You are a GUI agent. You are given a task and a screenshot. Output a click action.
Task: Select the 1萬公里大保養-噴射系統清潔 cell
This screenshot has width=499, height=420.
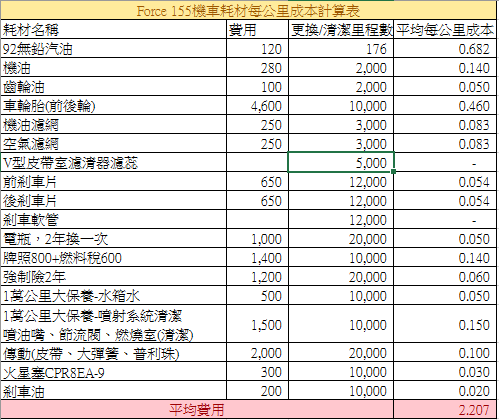tap(114, 324)
